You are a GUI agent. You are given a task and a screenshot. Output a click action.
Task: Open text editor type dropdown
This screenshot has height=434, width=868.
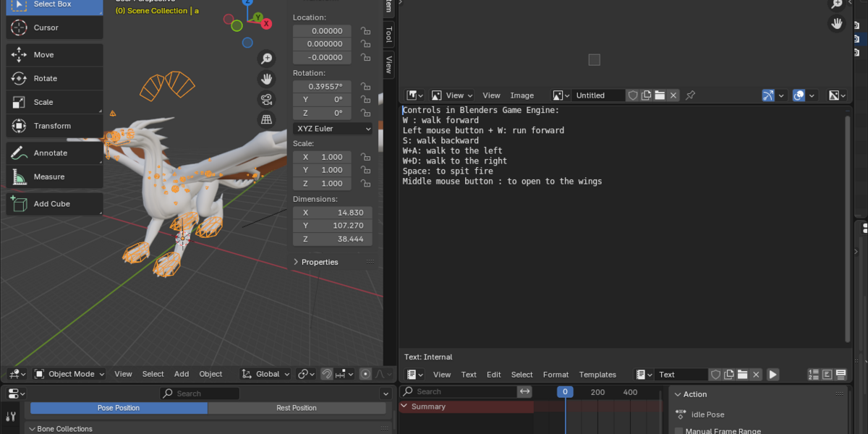tap(414, 375)
